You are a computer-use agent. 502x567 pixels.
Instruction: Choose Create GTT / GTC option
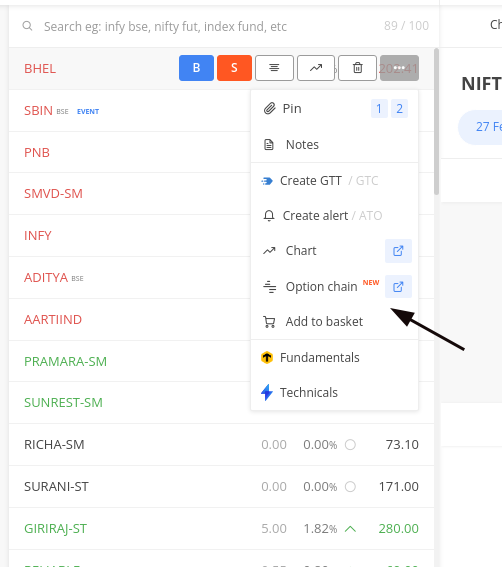pyautogui.click(x=335, y=180)
